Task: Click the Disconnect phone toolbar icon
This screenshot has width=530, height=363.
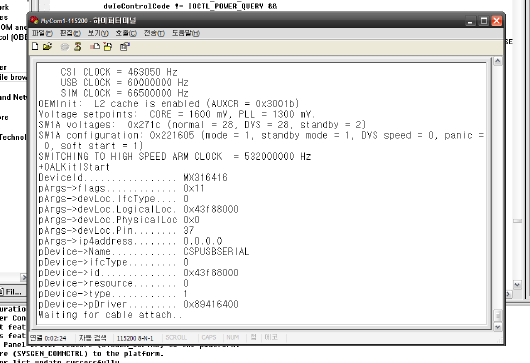Action: pos(78,47)
